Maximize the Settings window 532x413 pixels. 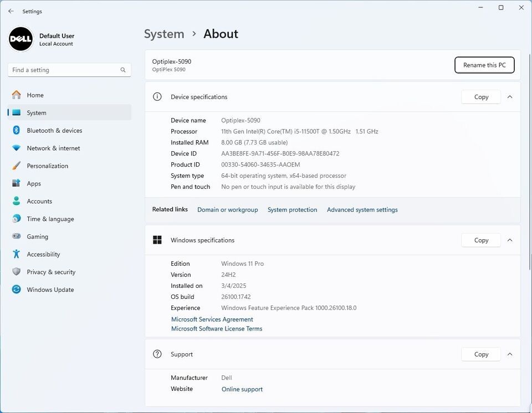pos(501,7)
